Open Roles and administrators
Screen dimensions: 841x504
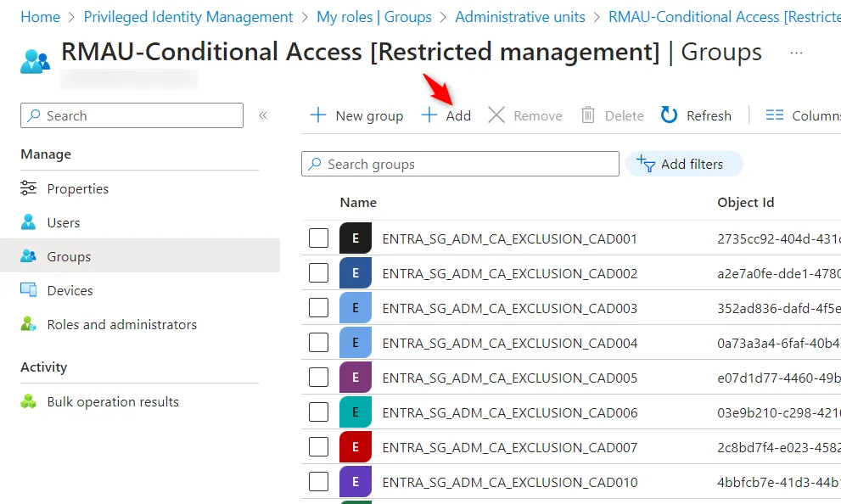(x=121, y=324)
